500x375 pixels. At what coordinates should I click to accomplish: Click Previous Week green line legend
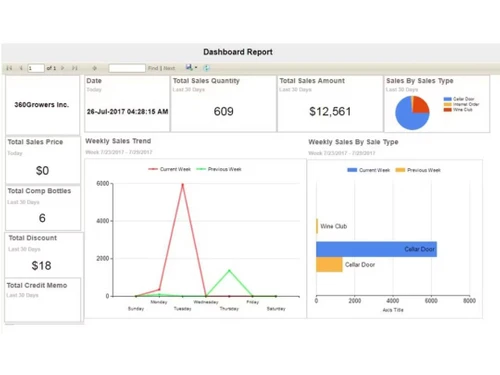219,169
